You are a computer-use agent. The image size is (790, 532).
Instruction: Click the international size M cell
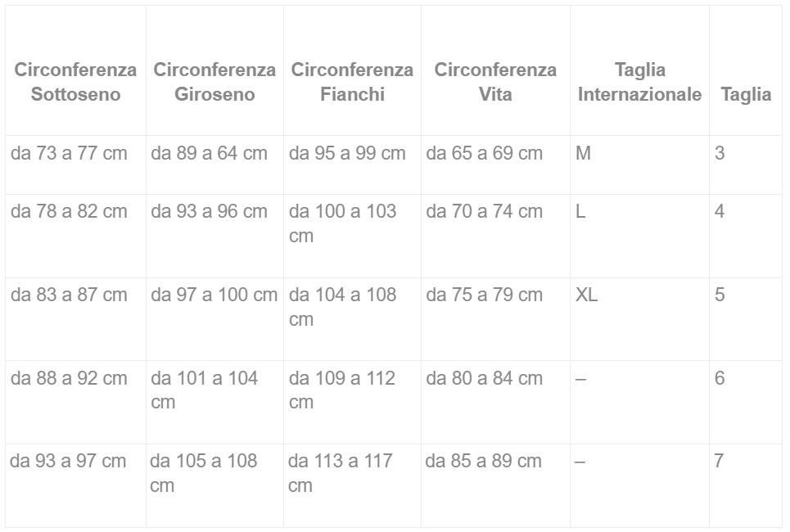[x=583, y=153]
